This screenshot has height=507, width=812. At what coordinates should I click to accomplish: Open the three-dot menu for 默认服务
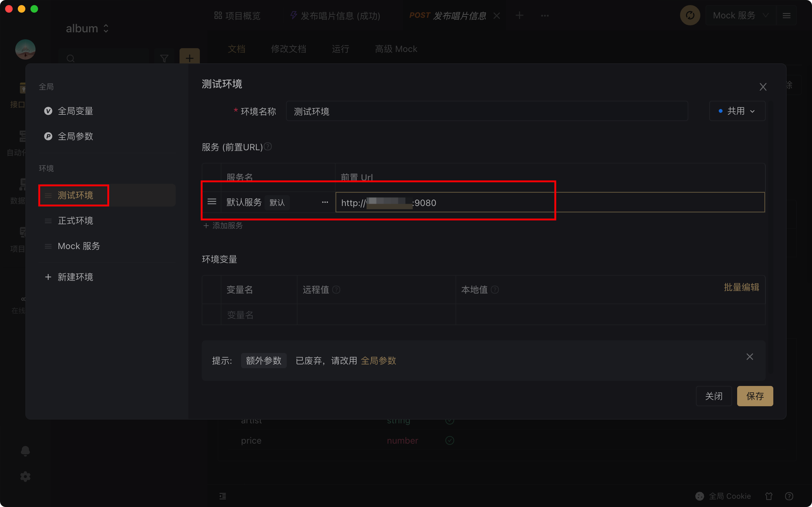[325, 202]
